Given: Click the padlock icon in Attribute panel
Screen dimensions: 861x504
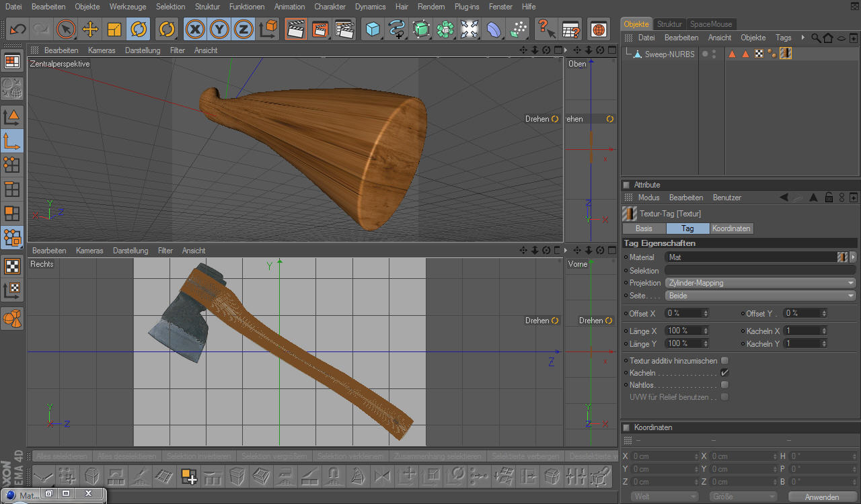Looking at the screenshot, I should pos(829,198).
